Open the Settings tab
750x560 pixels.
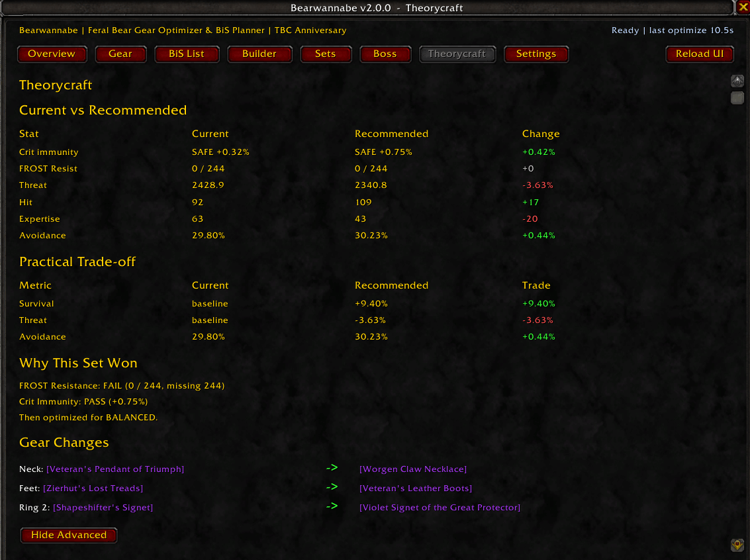[x=536, y=54]
